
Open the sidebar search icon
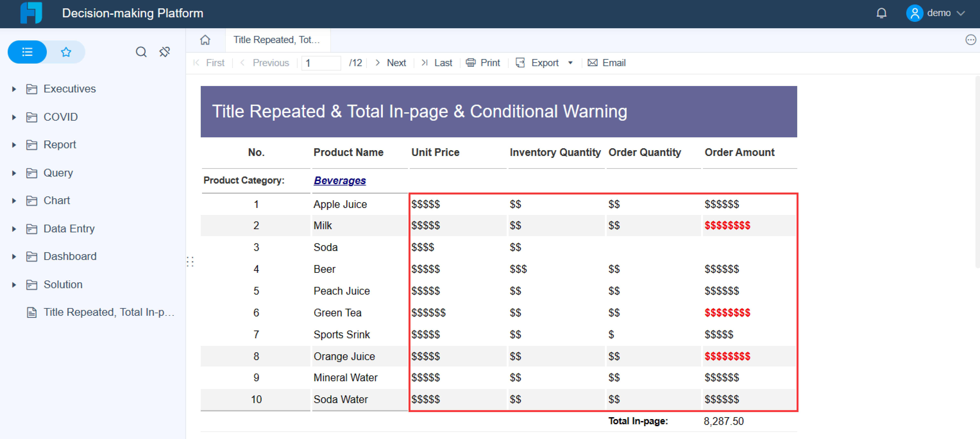click(x=141, y=52)
